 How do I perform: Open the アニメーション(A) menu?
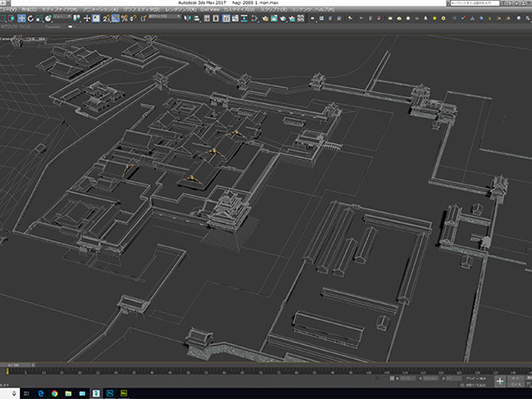(101, 10)
